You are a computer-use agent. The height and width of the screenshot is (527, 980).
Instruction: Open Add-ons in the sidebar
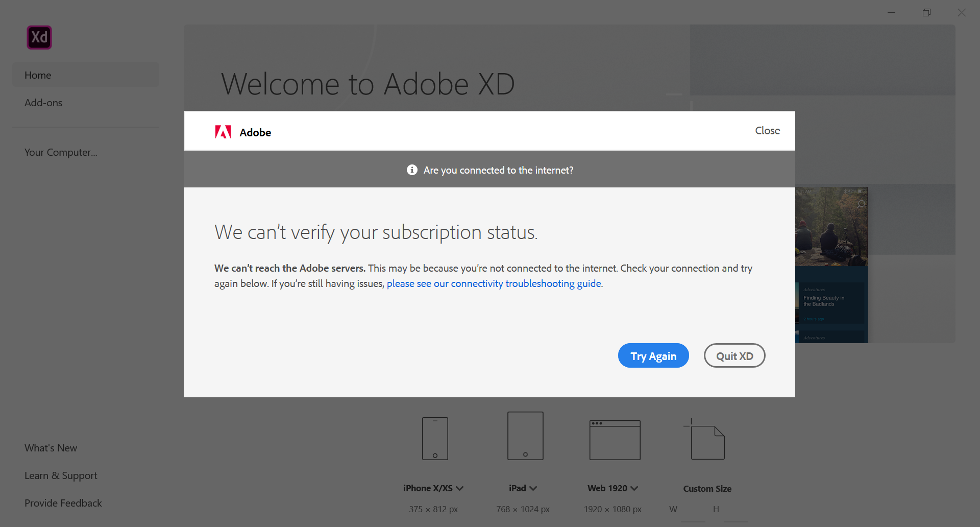click(x=43, y=103)
